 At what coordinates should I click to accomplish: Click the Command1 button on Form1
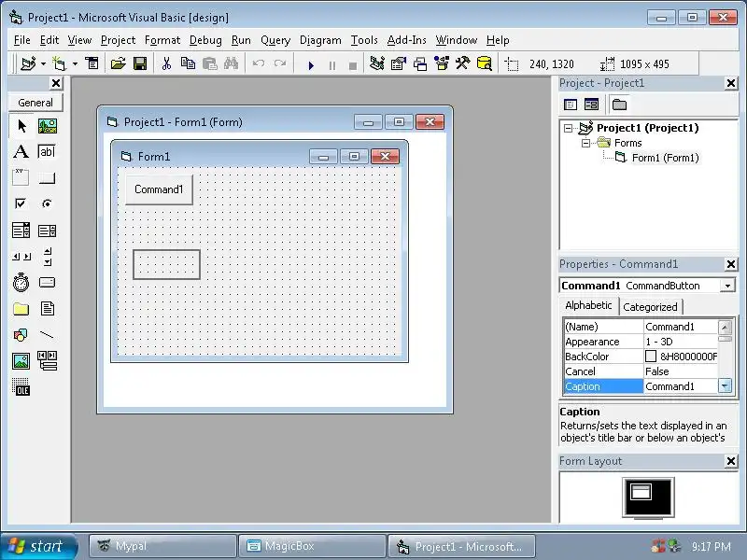point(159,189)
